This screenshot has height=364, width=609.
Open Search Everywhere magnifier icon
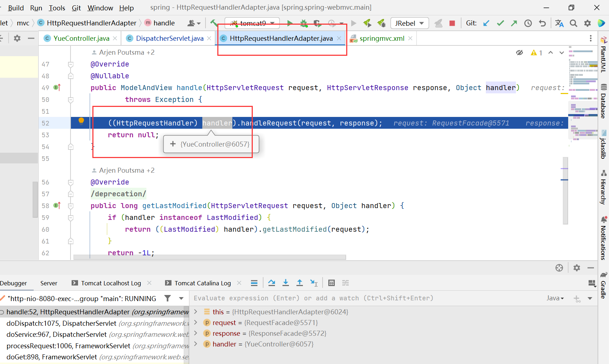pos(574,23)
